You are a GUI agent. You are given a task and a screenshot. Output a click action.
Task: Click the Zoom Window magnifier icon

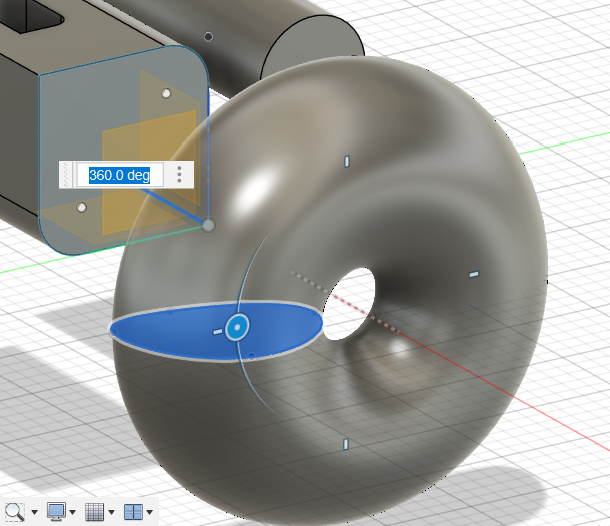pyautogui.click(x=14, y=511)
